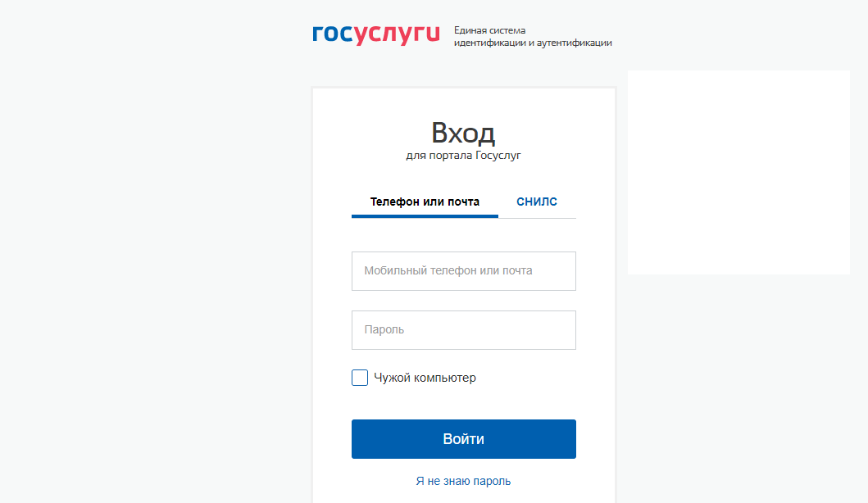Viewport: 868px width, 503px height.
Task: Click the Госуслуги logo
Action: click(374, 34)
